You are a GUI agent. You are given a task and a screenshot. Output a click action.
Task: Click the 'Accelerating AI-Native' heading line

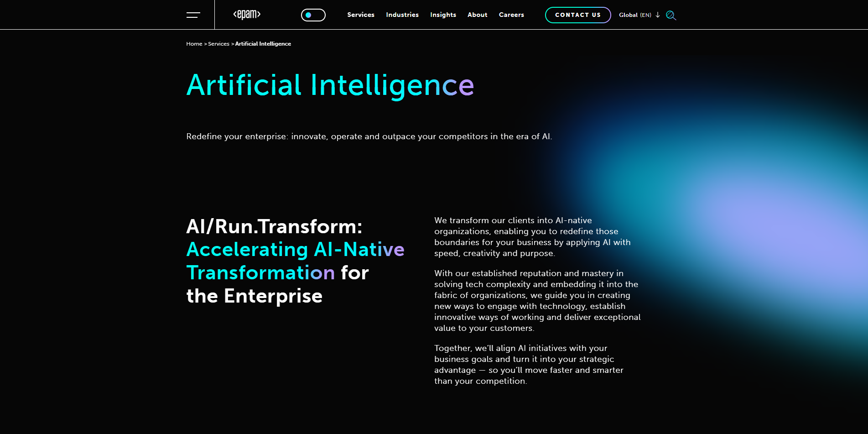(x=295, y=250)
